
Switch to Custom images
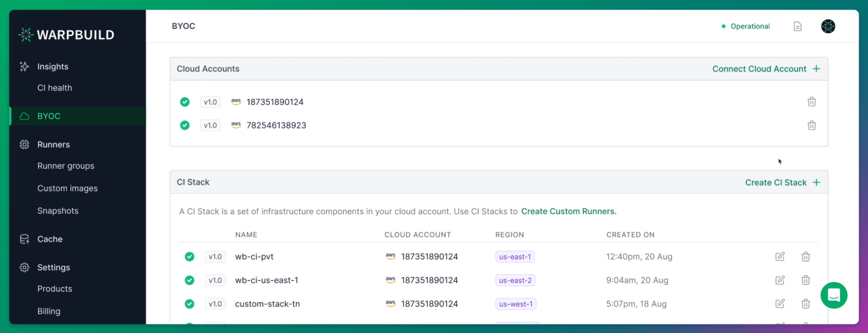point(67,188)
